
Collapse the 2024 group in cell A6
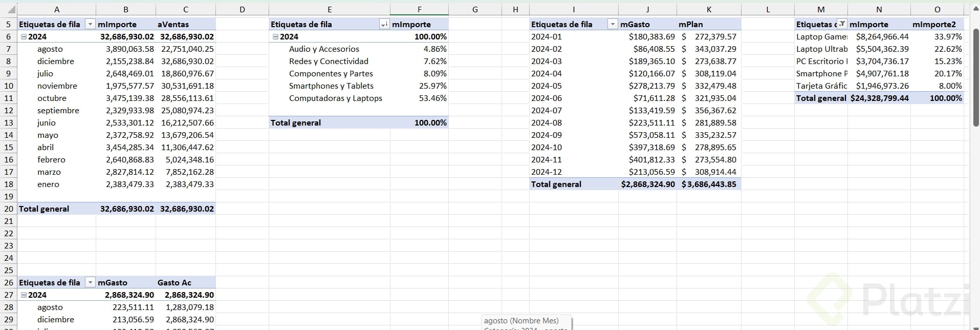pos(24,36)
